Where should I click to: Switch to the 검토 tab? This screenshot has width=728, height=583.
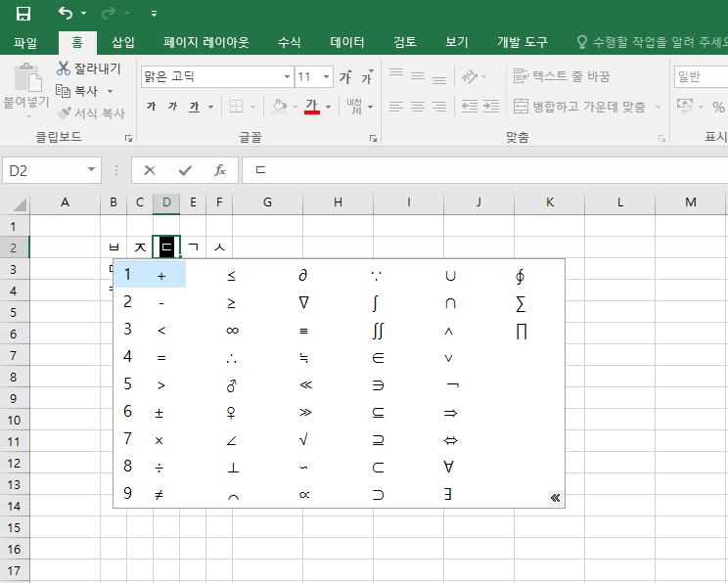(405, 43)
